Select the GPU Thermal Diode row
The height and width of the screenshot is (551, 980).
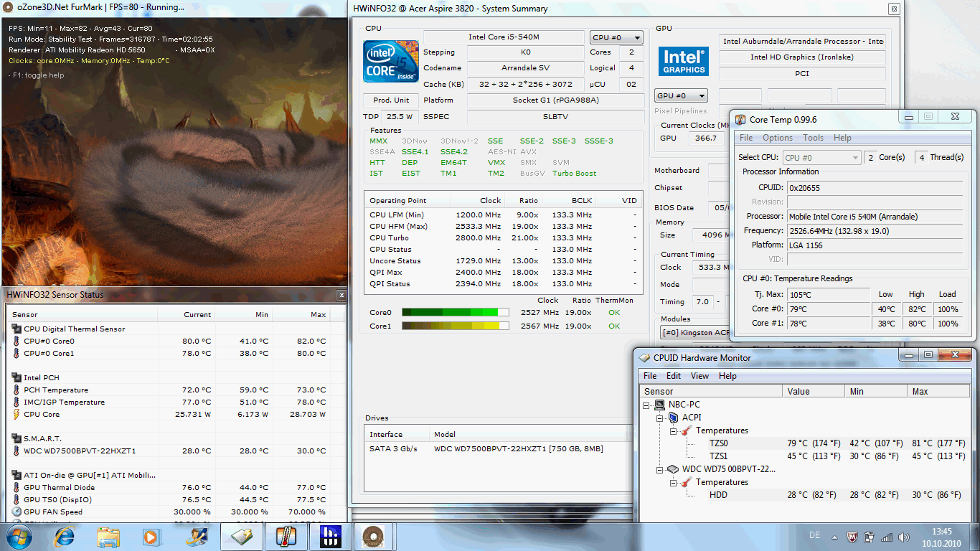(x=174, y=487)
